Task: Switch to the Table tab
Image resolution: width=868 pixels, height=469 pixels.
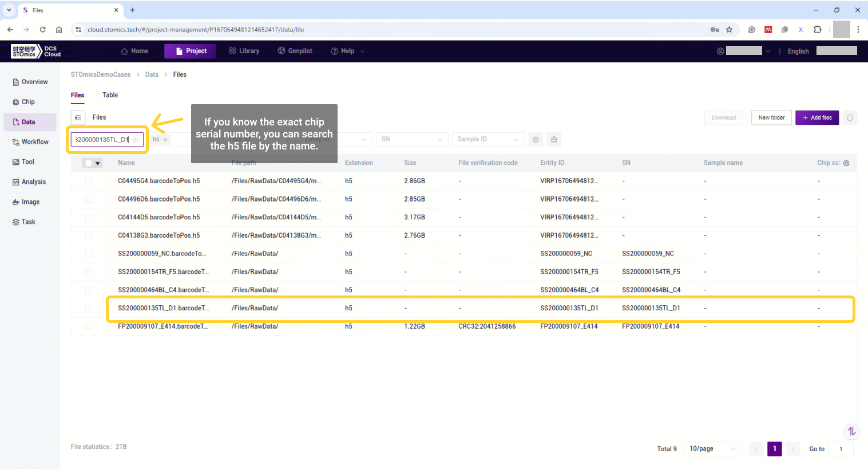Action: click(110, 95)
